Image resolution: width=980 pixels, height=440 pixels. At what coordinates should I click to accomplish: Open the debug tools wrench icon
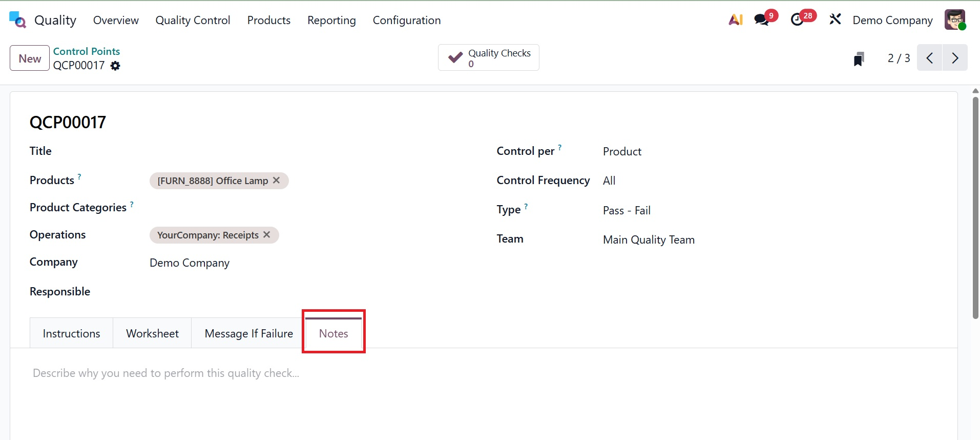(835, 20)
